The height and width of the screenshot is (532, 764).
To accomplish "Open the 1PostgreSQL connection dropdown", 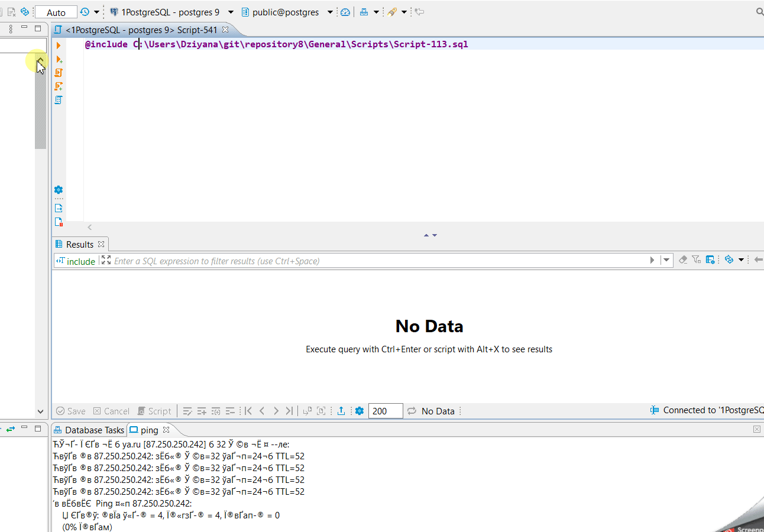I will point(230,11).
